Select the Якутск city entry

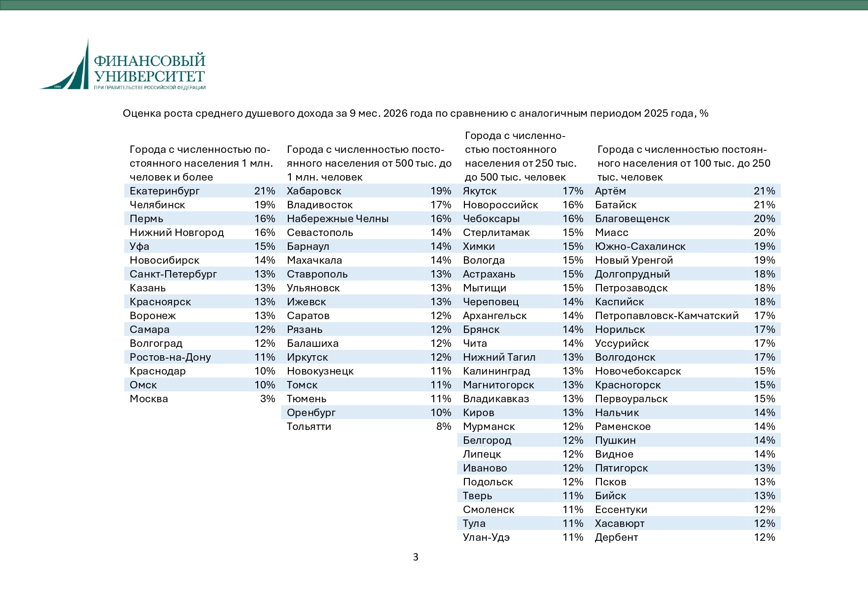tap(480, 191)
